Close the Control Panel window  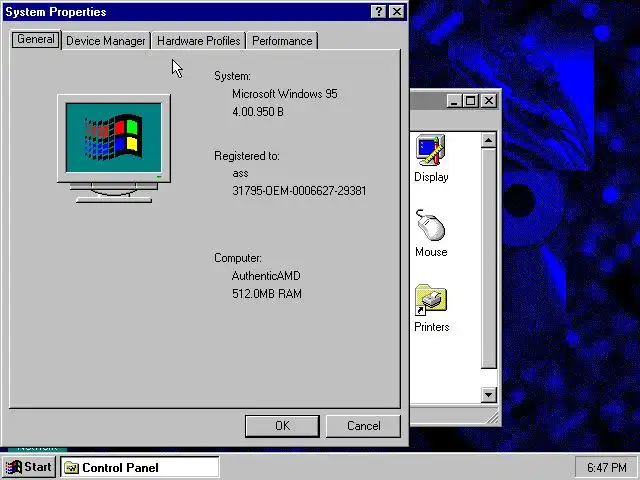coord(489,100)
